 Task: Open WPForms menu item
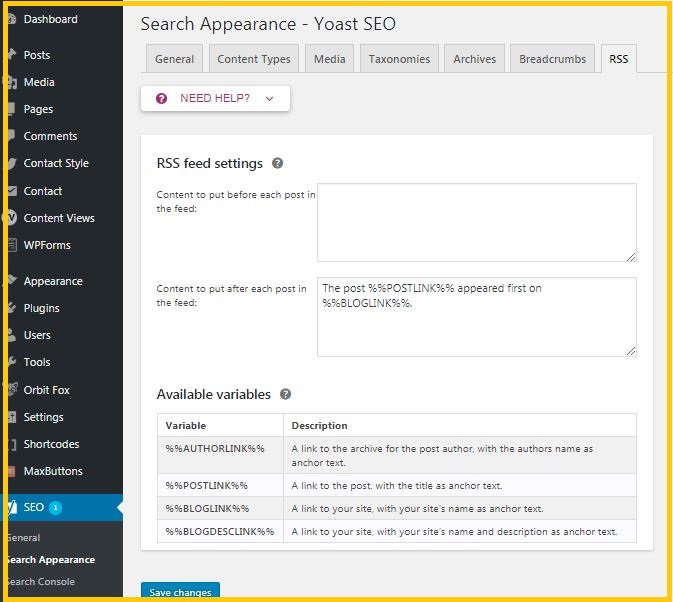tap(47, 245)
